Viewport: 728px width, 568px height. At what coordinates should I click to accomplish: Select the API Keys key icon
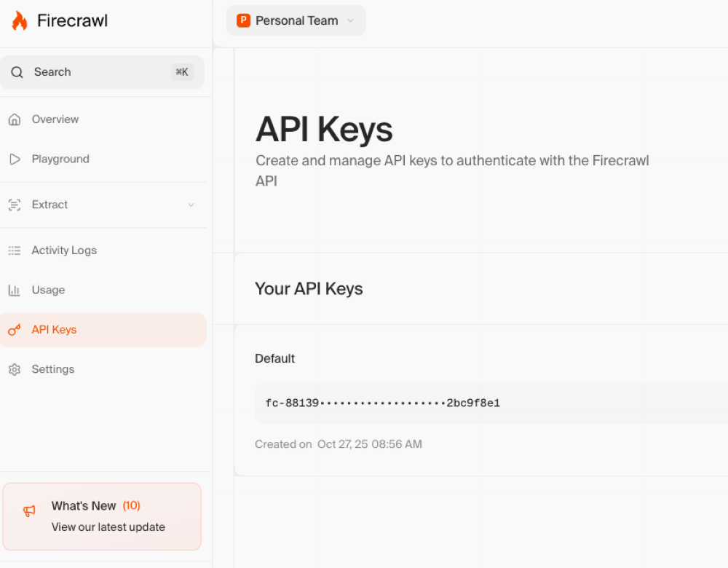[15, 329]
